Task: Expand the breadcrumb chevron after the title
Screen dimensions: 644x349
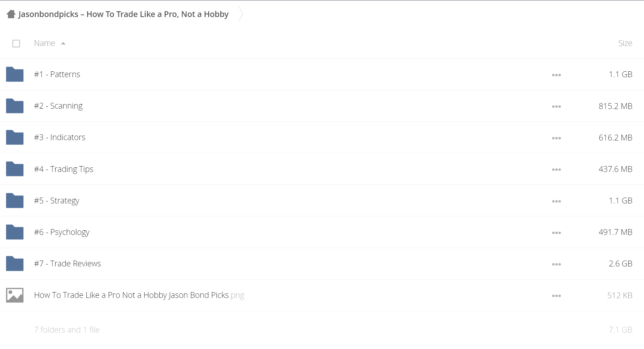Action: (241, 14)
